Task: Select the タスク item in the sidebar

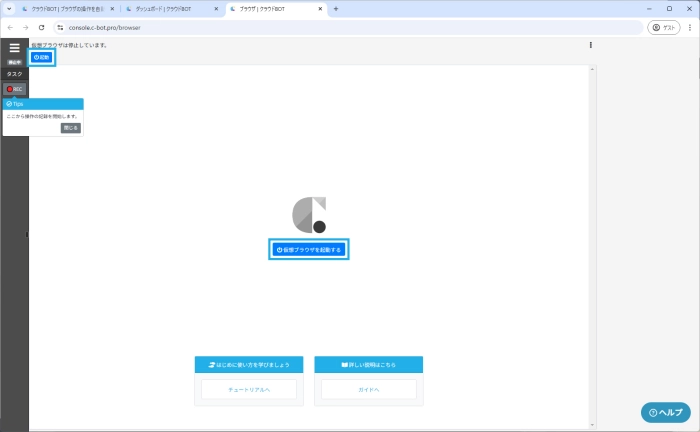Action: coord(14,74)
